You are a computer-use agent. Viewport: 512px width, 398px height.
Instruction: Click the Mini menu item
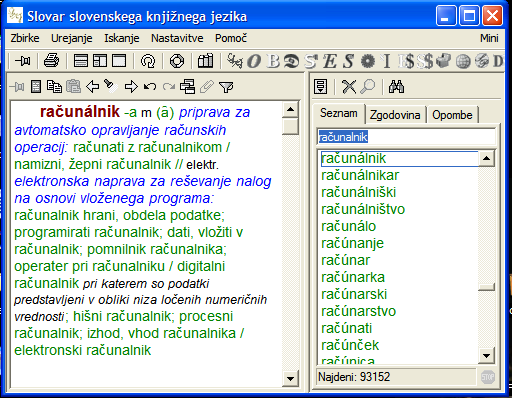point(489,38)
